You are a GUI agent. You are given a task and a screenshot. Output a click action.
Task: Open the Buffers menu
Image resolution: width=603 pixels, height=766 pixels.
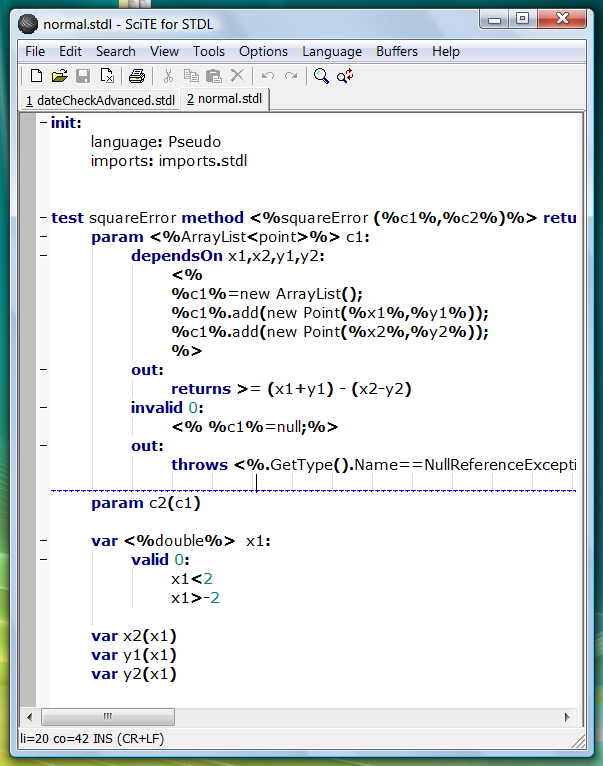click(397, 51)
